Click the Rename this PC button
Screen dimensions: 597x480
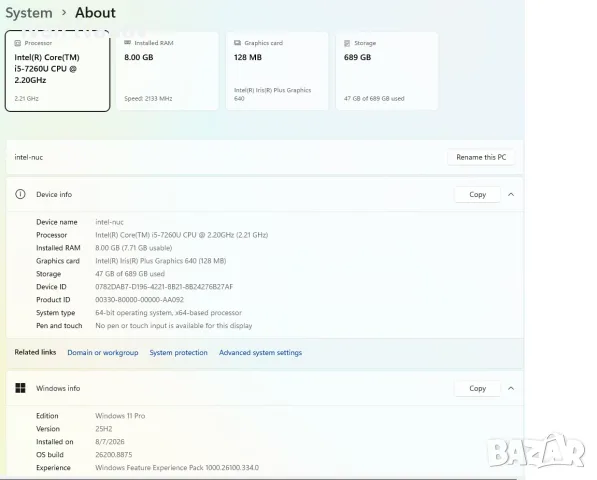click(481, 157)
